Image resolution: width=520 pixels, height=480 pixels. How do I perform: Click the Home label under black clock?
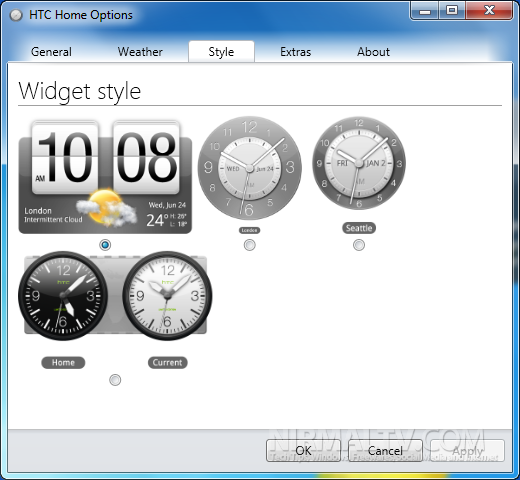[63, 362]
